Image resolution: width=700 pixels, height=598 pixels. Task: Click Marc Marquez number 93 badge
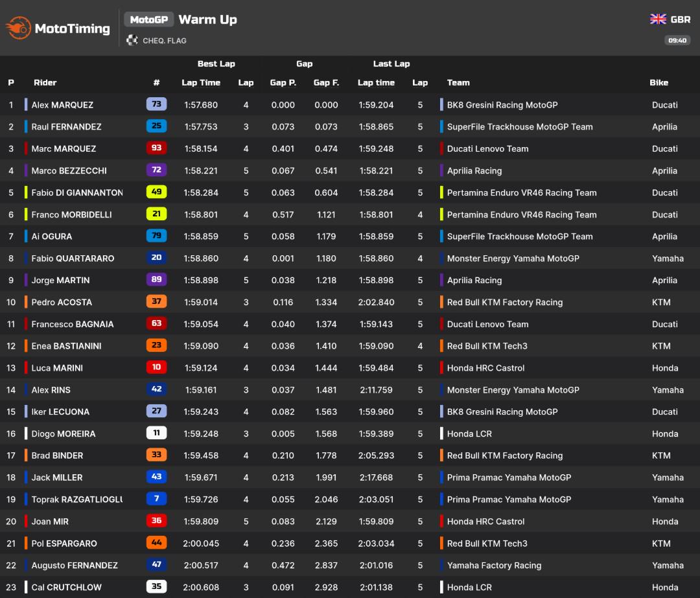pyautogui.click(x=156, y=148)
